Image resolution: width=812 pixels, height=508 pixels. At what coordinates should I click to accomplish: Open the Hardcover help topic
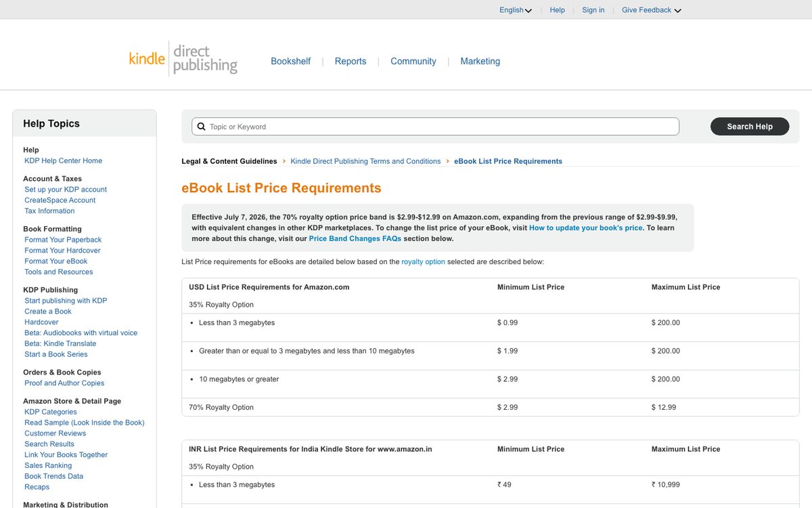click(x=41, y=322)
